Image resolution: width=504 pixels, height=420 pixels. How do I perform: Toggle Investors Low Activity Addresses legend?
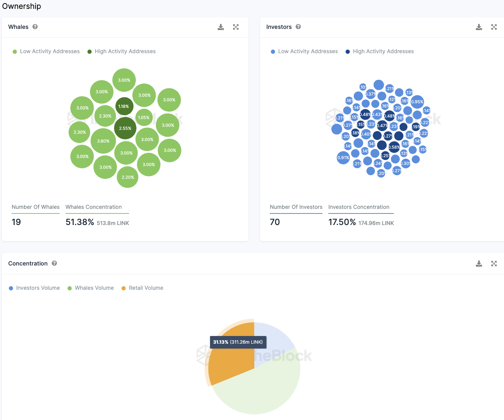pyautogui.click(x=304, y=51)
